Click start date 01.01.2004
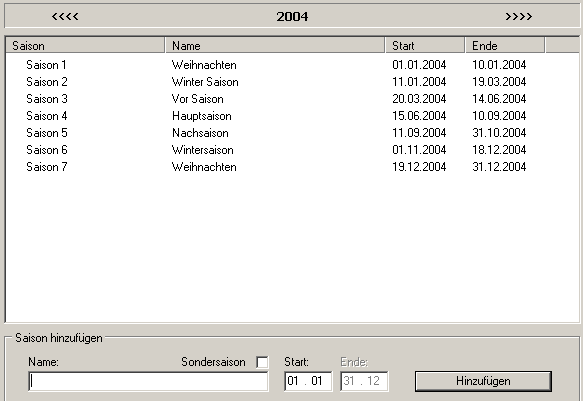The height and width of the screenshot is (401, 583). coord(419,65)
